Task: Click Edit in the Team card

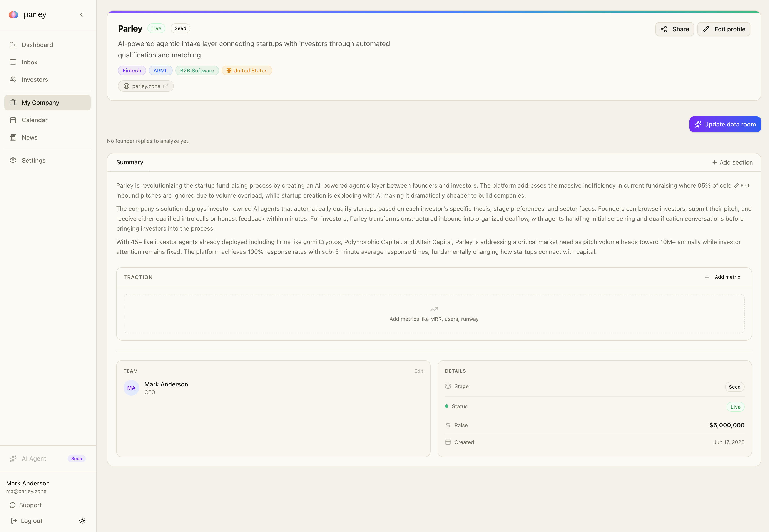Action: click(418, 371)
